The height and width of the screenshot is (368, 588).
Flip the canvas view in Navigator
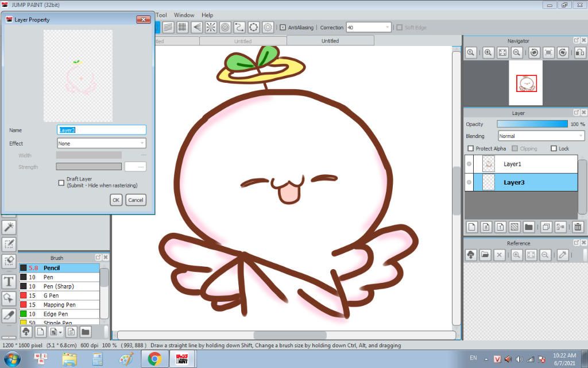(580, 52)
